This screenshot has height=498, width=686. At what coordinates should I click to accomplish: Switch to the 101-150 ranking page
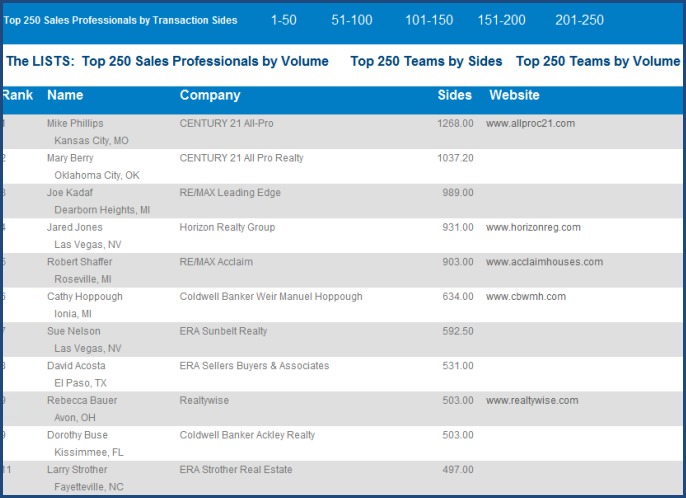pos(429,20)
